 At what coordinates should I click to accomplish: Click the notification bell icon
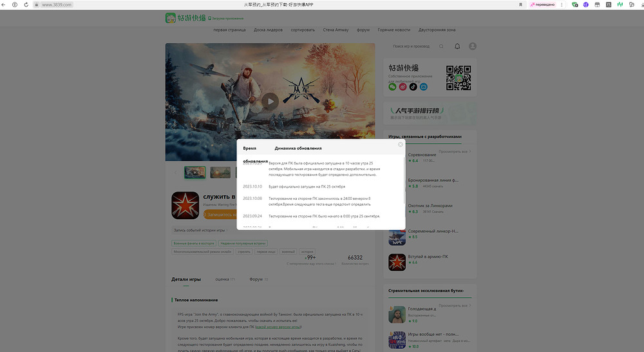tap(457, 46)
